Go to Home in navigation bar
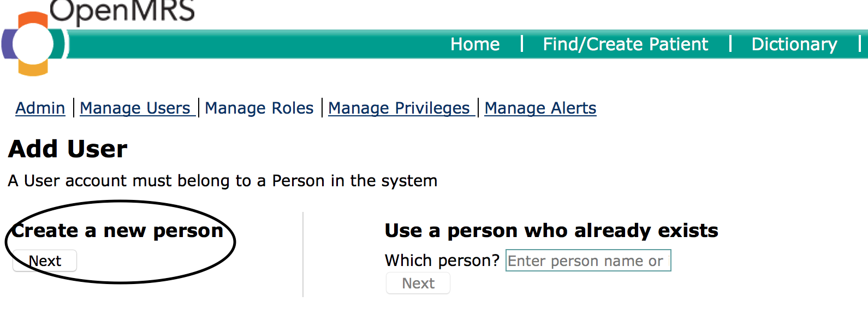 click(x=475, y=44)
